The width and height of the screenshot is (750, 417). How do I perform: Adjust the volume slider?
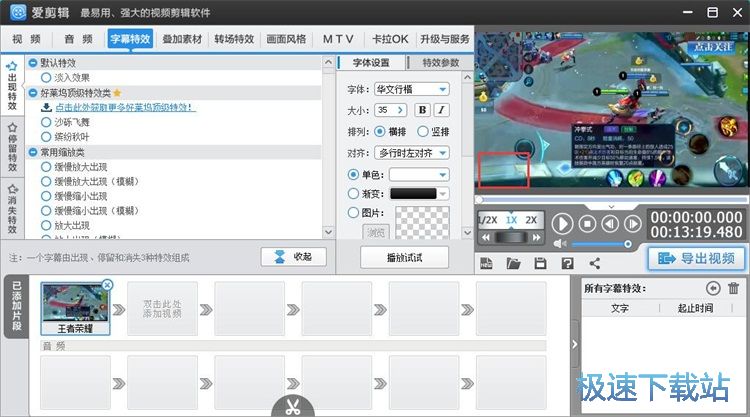tap(600, 244)
